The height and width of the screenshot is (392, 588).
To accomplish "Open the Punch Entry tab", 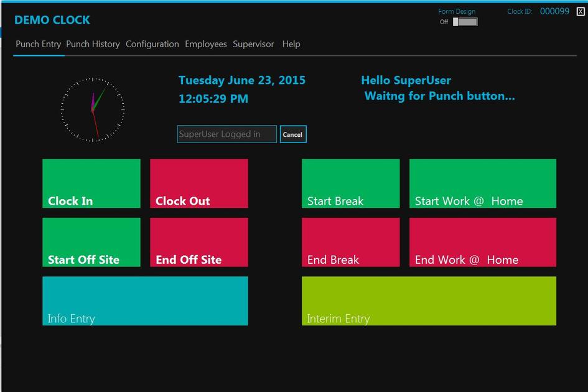I will click(38, 44).
